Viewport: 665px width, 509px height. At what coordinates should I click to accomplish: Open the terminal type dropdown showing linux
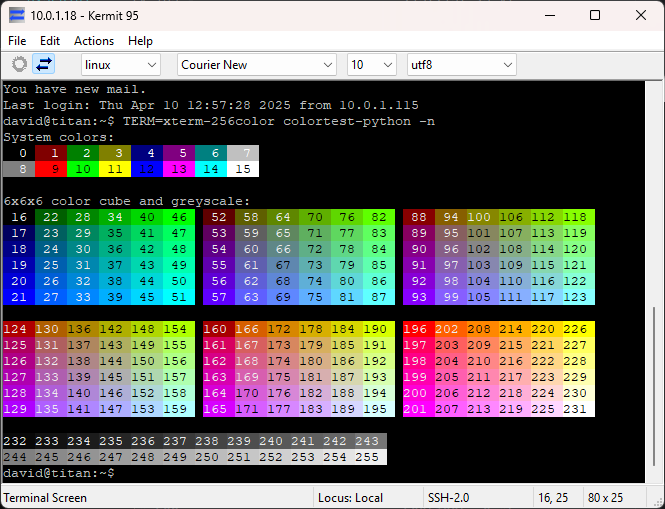click(x=120, y=65)
